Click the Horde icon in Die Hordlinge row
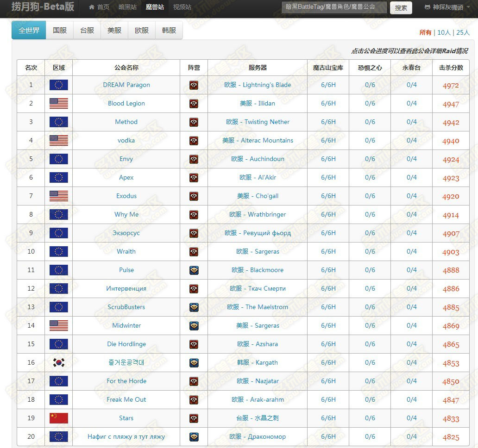The image size is (478, 448). (194, 344)
